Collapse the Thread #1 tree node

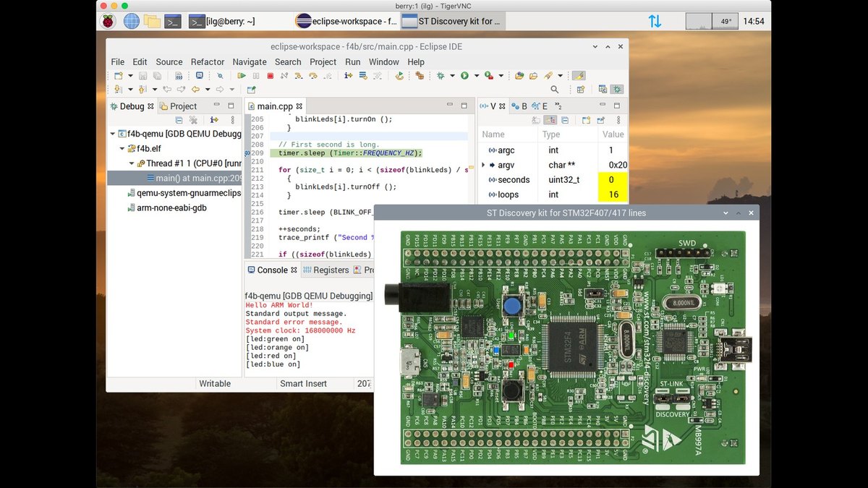tap(132, 163)
